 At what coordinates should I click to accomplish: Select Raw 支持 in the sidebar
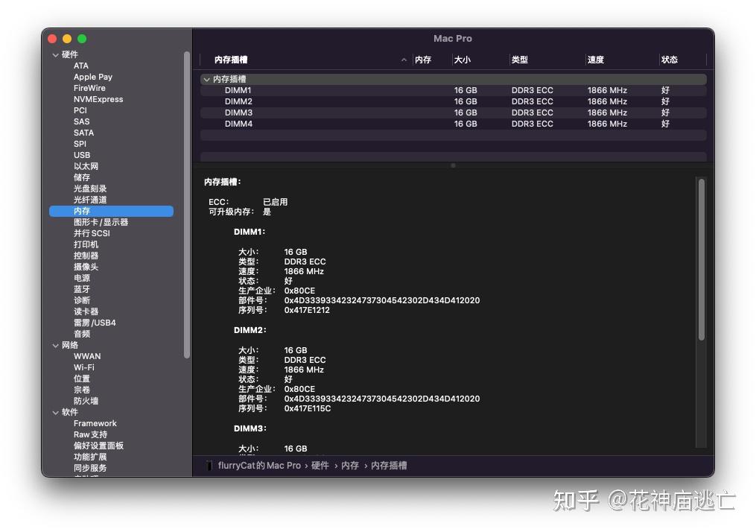click(90, 434)
